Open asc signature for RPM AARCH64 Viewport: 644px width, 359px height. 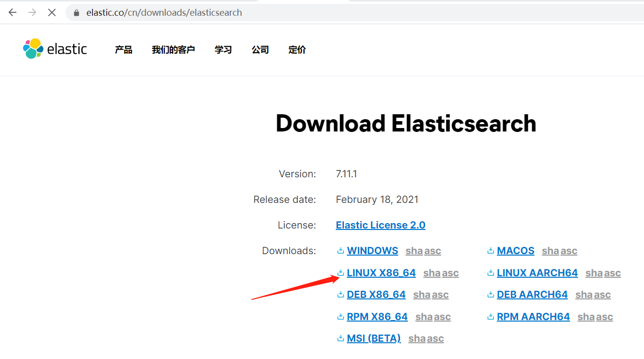pyautogui.click(x=605, y=317)
